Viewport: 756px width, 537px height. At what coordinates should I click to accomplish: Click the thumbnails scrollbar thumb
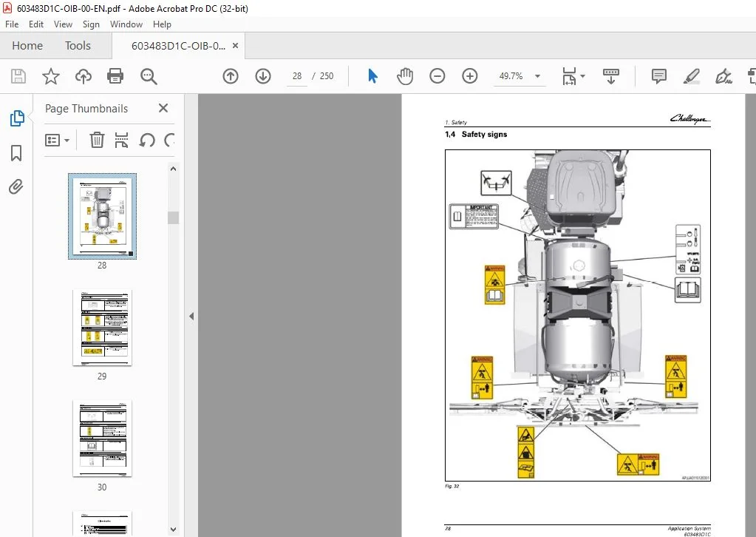[174, 217]
